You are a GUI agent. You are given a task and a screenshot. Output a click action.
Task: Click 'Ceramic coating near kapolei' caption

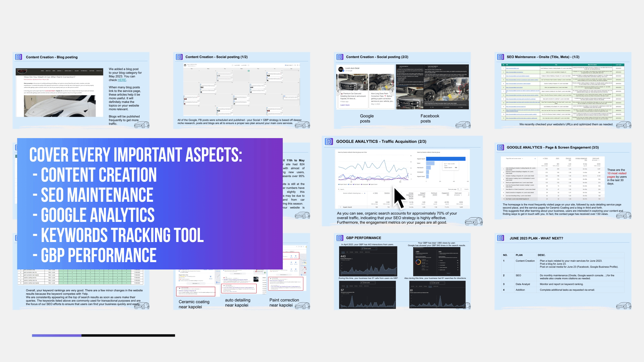pyautogui.click(x=194, y=304)
